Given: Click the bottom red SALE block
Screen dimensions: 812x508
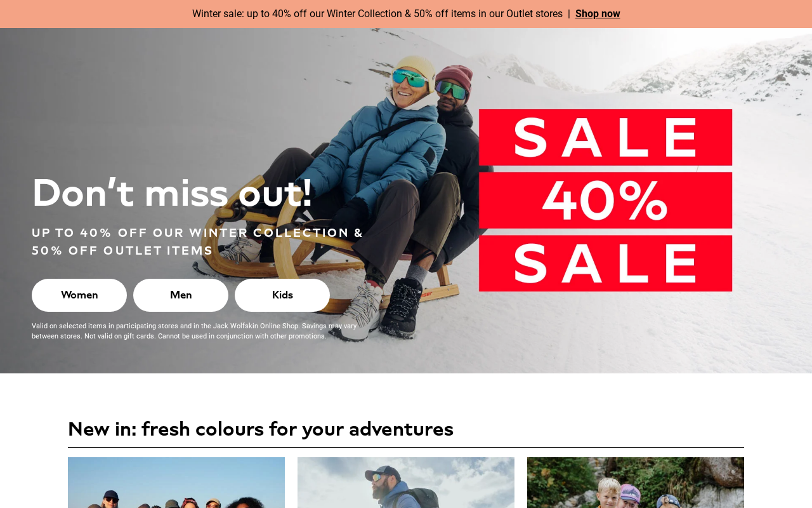Looking at the screenshot, I should [x=605, y=264].
